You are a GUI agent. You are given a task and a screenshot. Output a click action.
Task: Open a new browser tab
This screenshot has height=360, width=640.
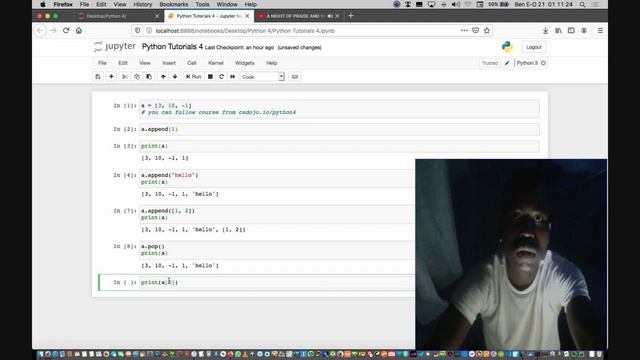[351, 16]
